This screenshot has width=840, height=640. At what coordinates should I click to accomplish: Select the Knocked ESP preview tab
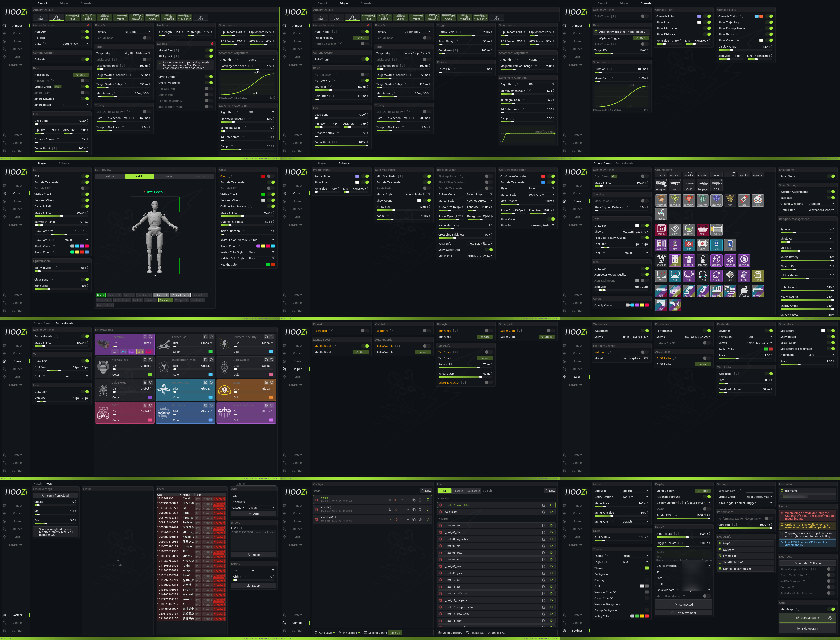[169, 176]
